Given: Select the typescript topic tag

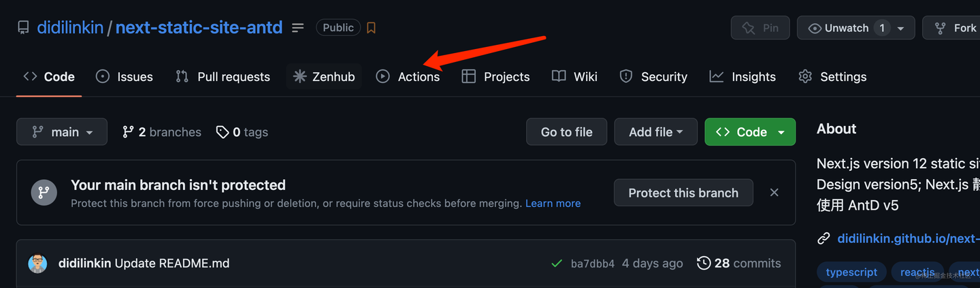Looking at the screenshot, I should point(851,272).
